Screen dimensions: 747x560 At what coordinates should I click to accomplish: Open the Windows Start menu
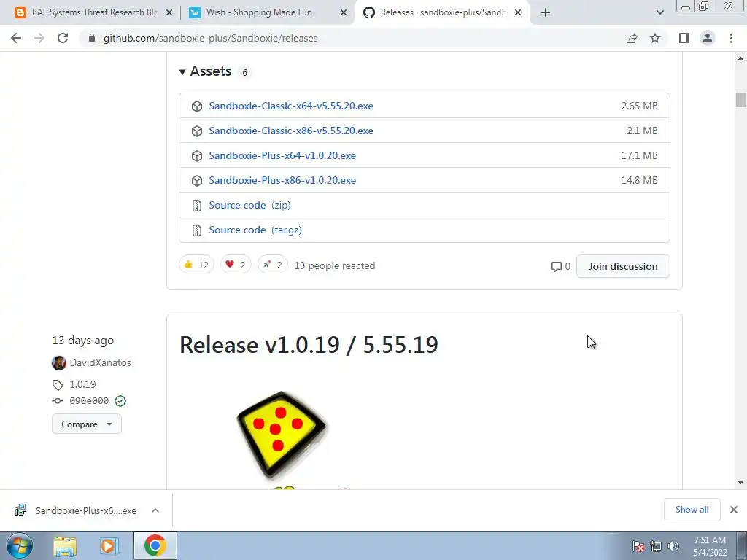click(x=20, y=545)
